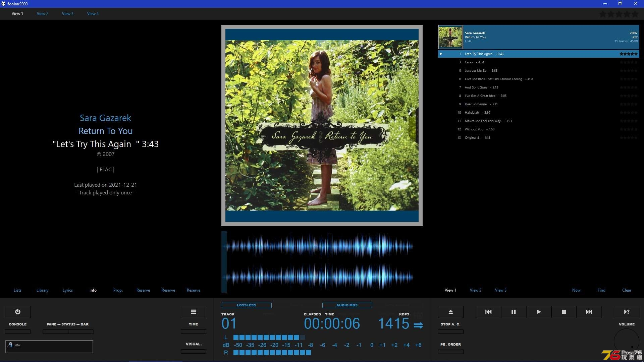Select track 'Without You'
This screenshot has width=644, height=362.
(539, 129)
